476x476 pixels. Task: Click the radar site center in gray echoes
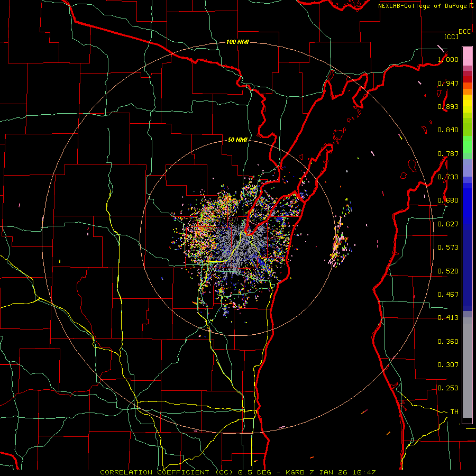[x=239, y=239]
